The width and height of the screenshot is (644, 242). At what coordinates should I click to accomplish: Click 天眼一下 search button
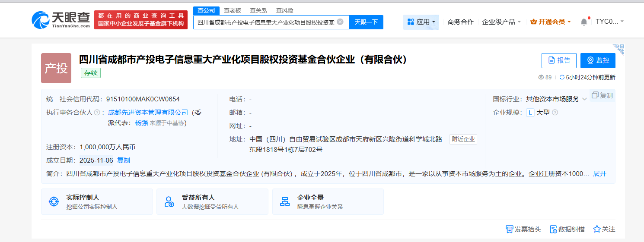pyautogui.click(x=366, y=22)
